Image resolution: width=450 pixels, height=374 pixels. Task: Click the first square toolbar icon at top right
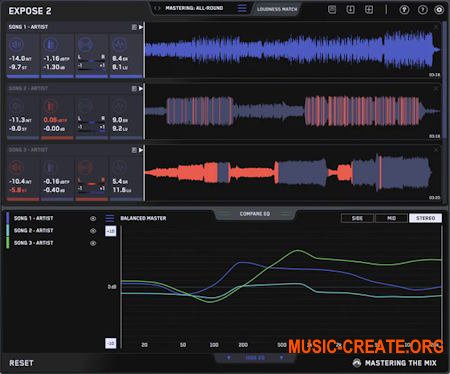click(x=332, y=10)
